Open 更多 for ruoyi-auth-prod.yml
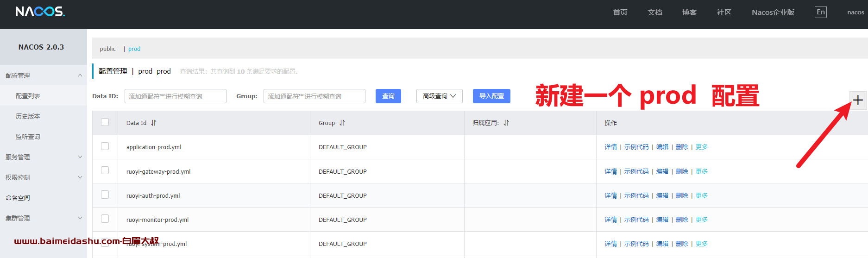This screenshot has width=868, height=258. point(702,195)
